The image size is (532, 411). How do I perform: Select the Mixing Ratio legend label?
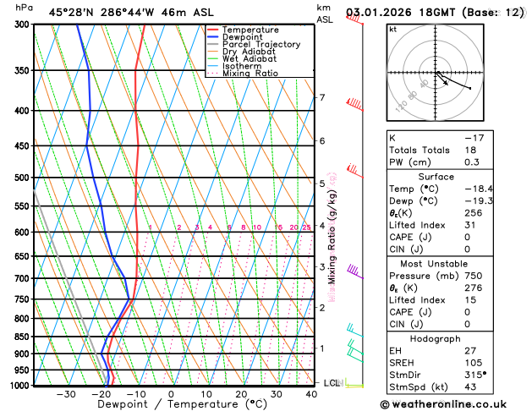tap(250, 74)
